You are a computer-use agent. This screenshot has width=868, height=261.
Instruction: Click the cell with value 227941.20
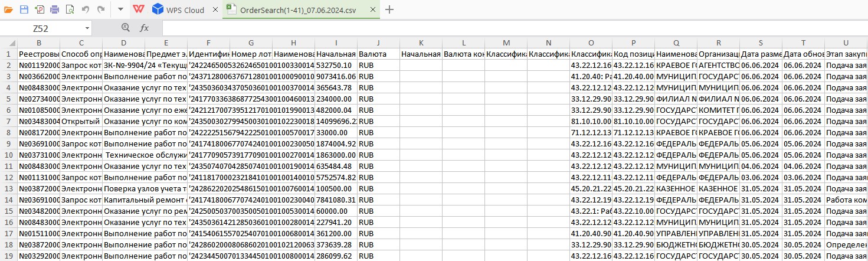pyautogui.click(x=336, y=222)
